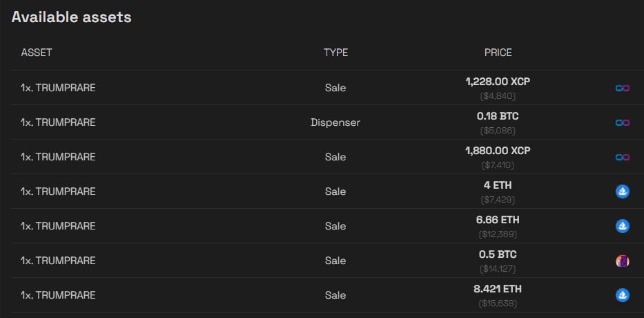Sort by PRICE column header
Image resolution: width=644 pixels, height=318 pixels.
point(498,53)
